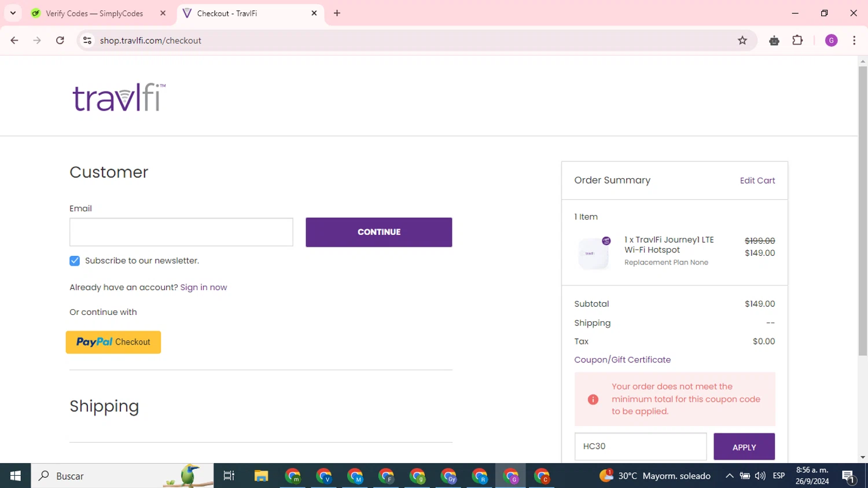
Task: Click the Tax amount $0.00
Action: click(764, 342)
